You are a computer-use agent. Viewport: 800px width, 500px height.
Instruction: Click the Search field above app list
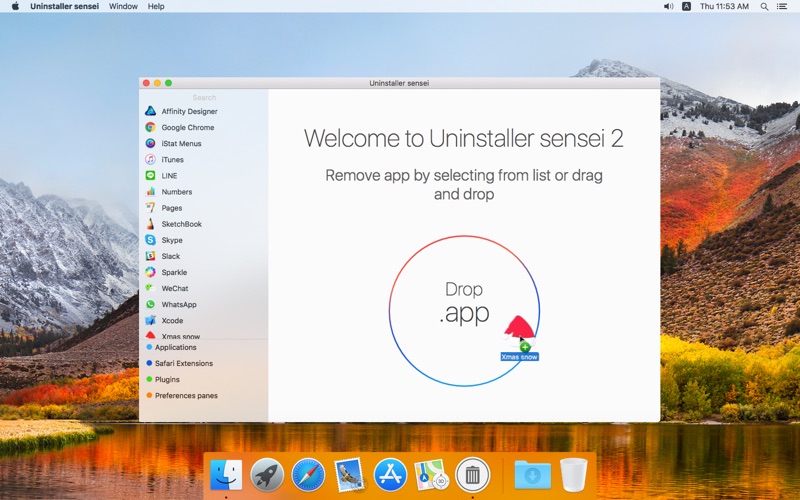point(204,98)
